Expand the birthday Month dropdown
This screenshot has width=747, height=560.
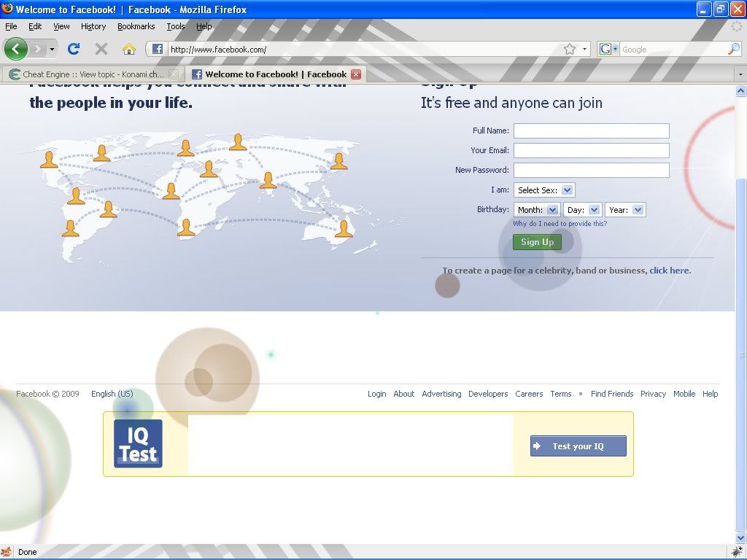click(538, 210)
